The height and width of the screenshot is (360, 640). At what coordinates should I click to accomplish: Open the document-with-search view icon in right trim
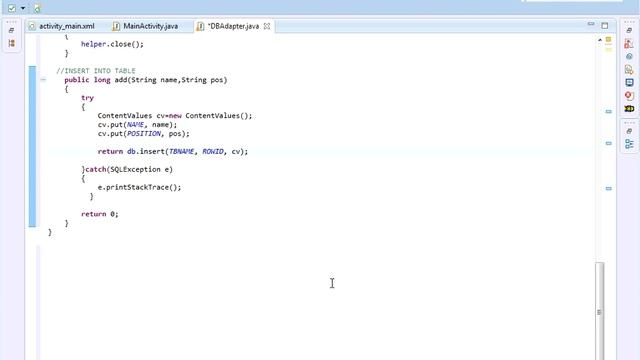(x=629, y=69)
